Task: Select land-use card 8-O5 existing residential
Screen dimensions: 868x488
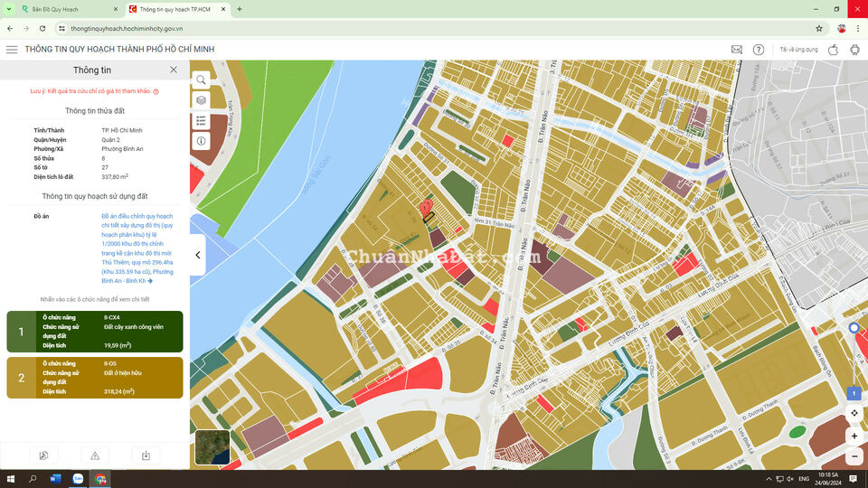Action: coord(95,378)
